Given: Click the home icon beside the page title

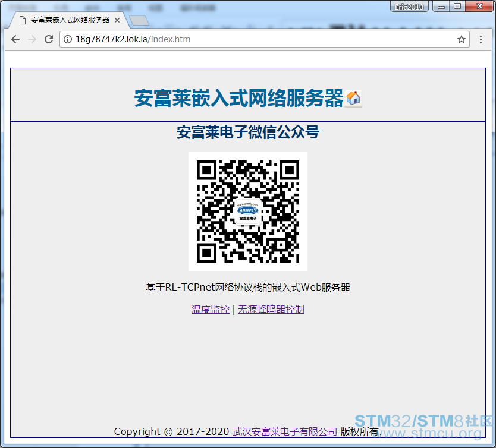Looking at the screenshot, I should [353, 98].
